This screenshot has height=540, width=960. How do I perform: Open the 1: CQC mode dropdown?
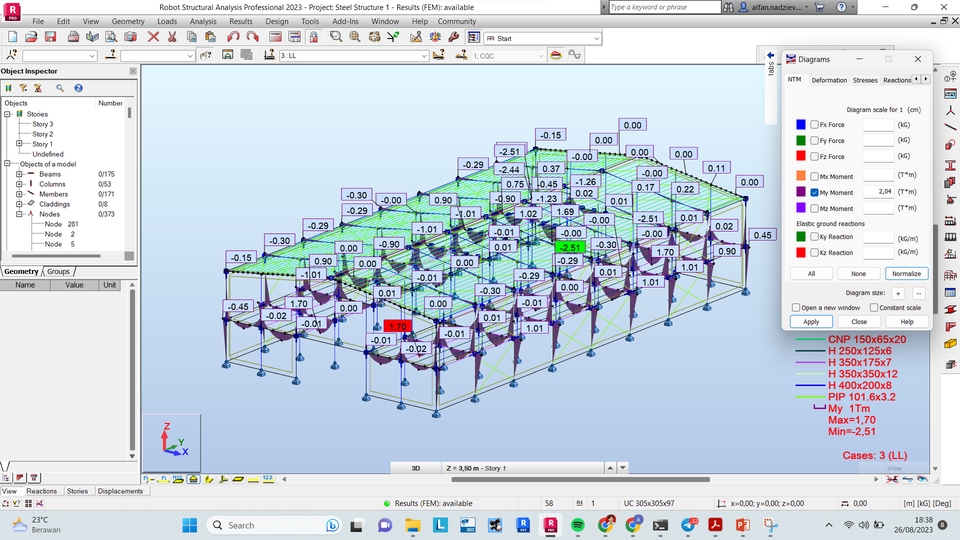pyautogui.click(x=540, y=56)
